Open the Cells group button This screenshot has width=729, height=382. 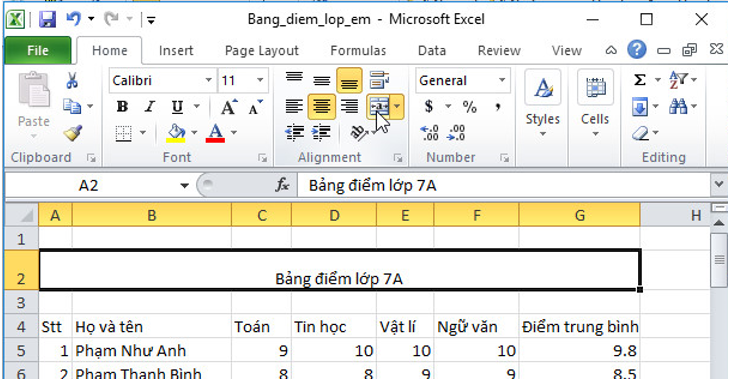(x=595, y=105)
